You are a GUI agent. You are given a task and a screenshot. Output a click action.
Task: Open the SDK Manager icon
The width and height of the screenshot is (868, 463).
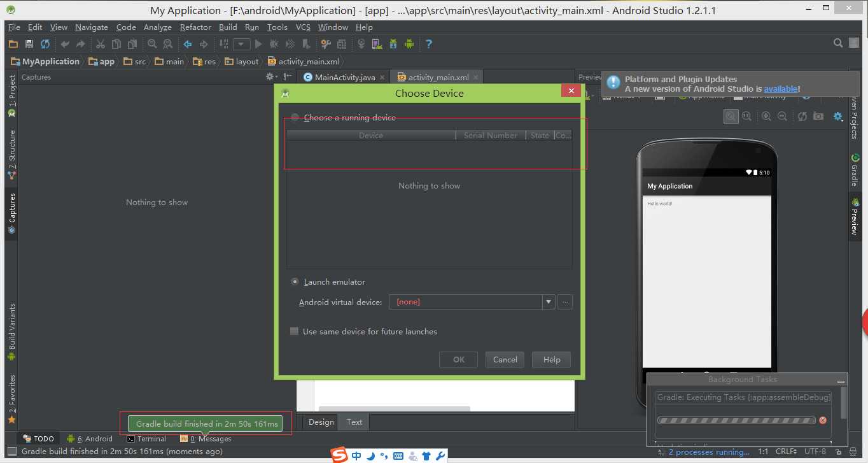pyautogui.click(x=393, y=44)
